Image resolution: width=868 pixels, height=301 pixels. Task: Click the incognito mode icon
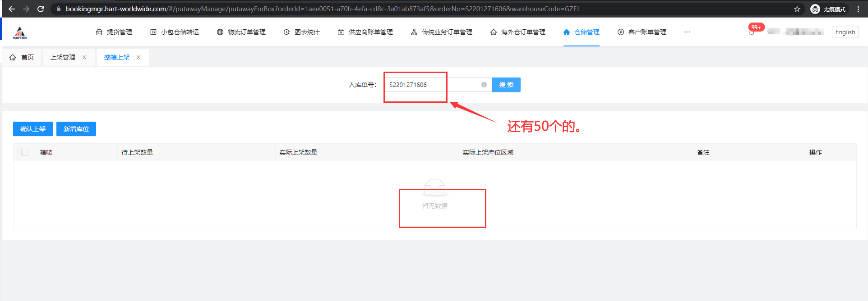point(815,9)
